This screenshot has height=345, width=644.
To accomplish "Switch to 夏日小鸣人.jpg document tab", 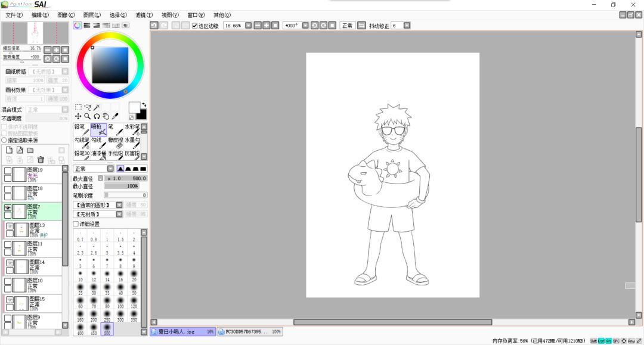I will click(183, 331).
